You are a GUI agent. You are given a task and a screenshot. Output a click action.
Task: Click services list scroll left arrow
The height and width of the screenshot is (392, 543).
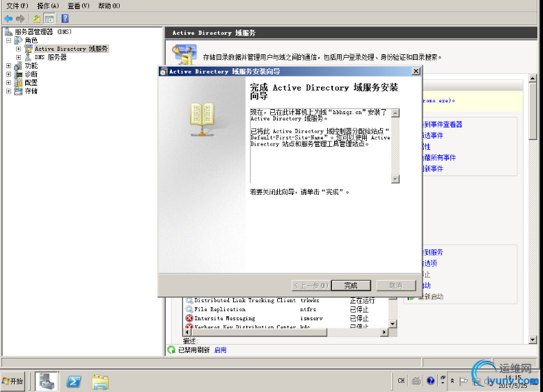click(x=187, y=332)
